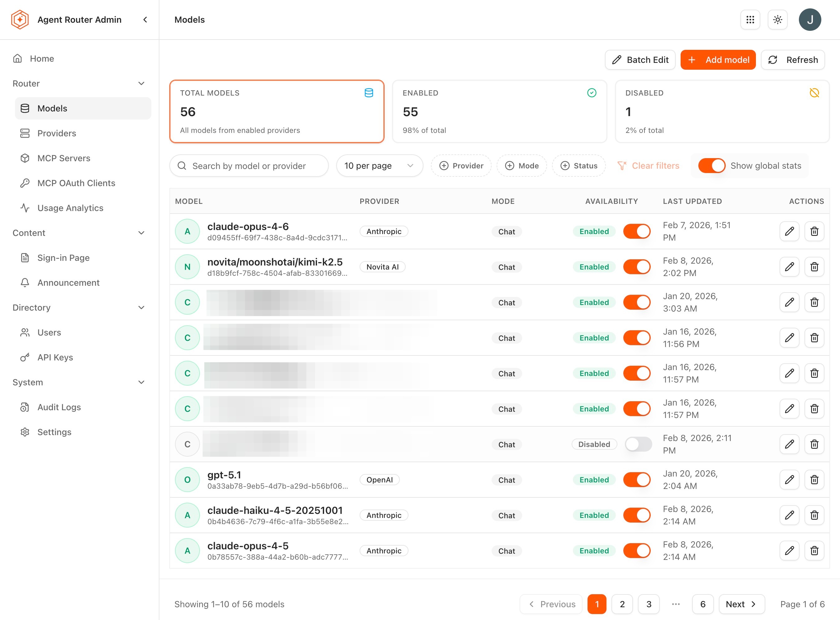
Task: Delete the claude-opus-4-5 model
Action: point(814,551)
